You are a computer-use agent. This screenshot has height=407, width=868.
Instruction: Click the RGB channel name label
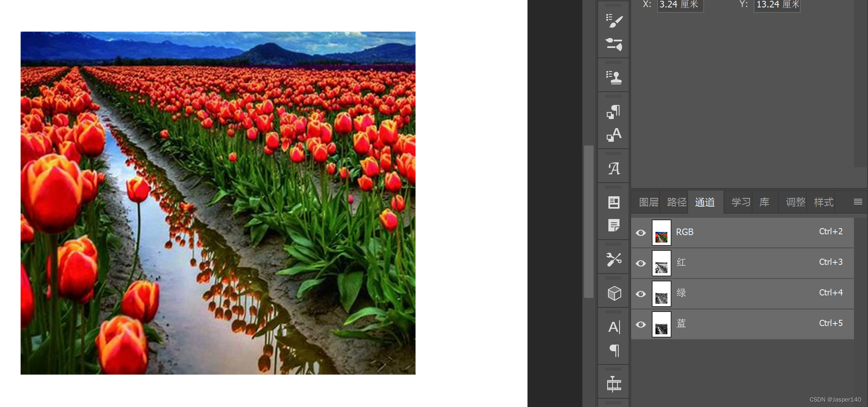(684, 232)
